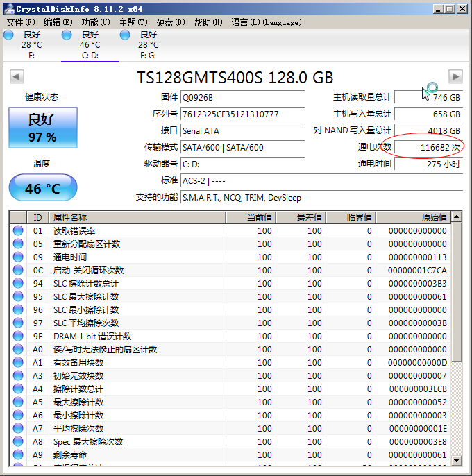The width and height of the screenshot is (472, 476).
Task: Click the NAND writes value 4018 GB
Action: tap(428, 131)
